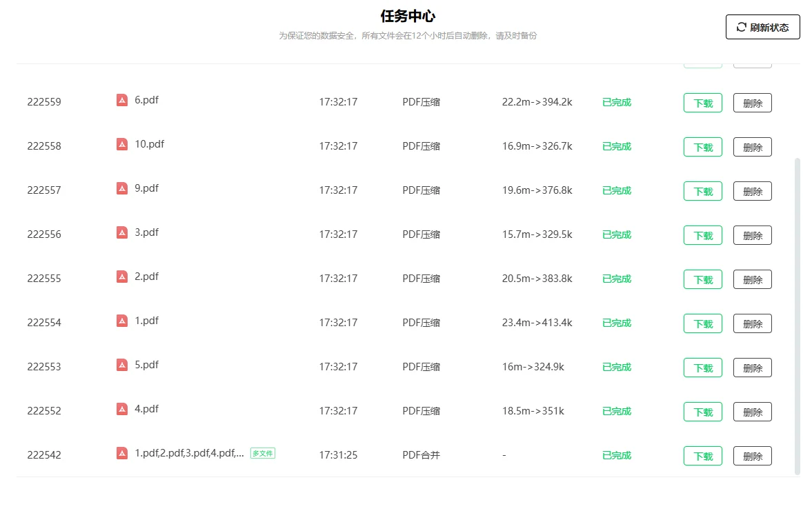Click the 刷新状态 refresh button
This screenshot has width=812, height=511.
(x=762, y=27)
